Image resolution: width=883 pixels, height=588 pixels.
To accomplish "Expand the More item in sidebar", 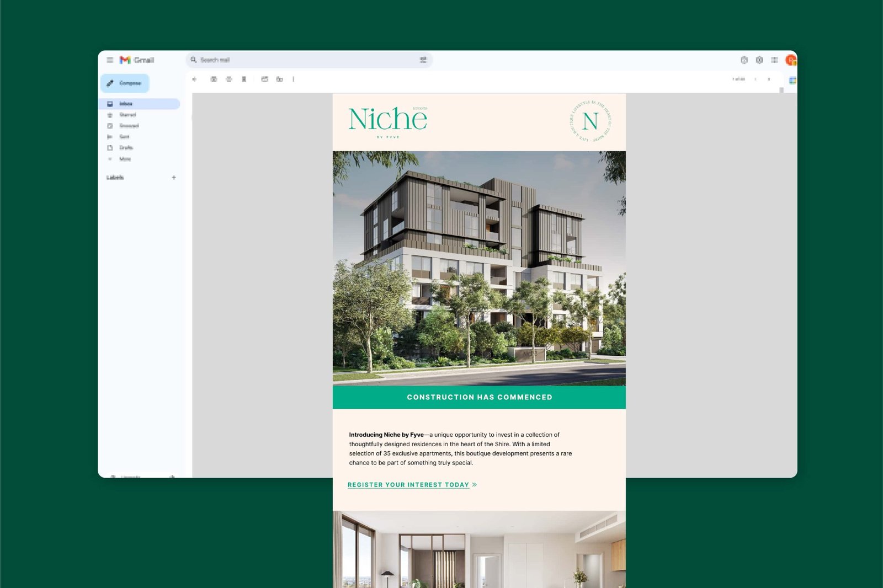I will click(125, 159).
